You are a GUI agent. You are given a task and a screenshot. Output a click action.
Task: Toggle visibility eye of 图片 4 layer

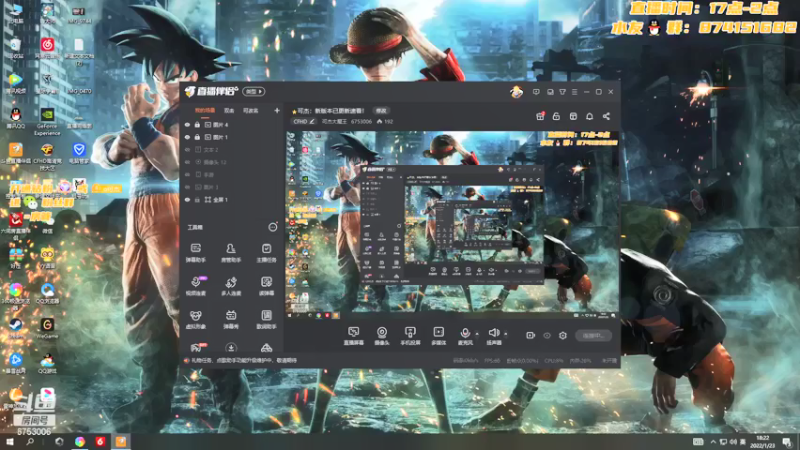click(x=187, y=124)
